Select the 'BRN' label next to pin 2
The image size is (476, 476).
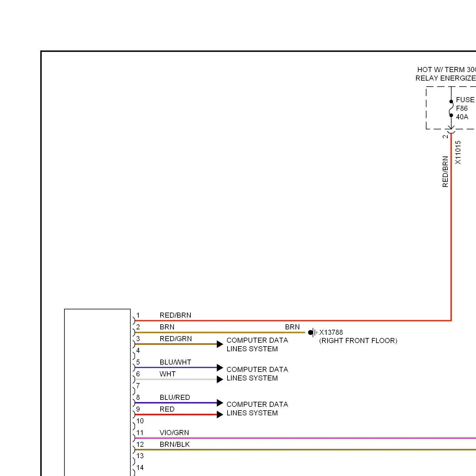(x=167, y=327)
